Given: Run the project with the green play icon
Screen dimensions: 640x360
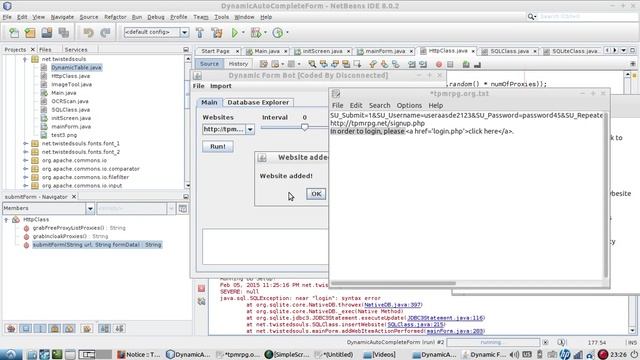Looking at the screenshot, I should coord(235,33).
